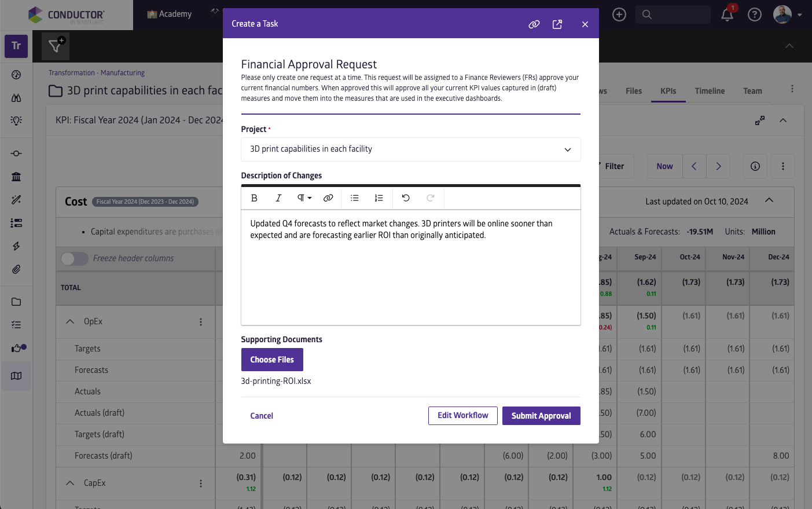Open task in new window icon
Viewport: 812px width, 509px height.
[x=557, y=24]
